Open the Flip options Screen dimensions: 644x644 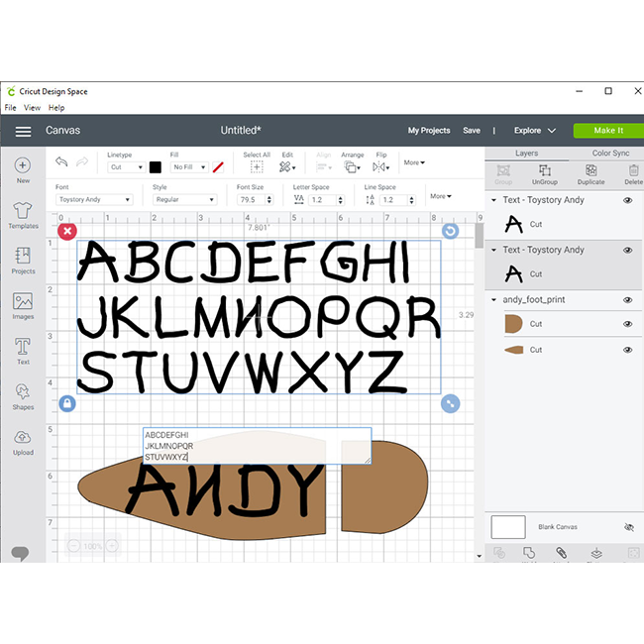click(380, 166)
